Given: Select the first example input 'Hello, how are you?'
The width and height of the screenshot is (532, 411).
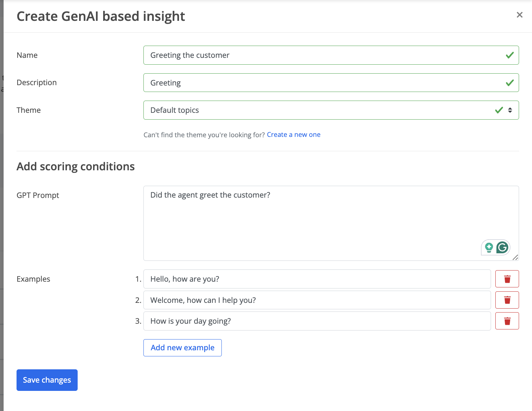Looking at the screenshot, I should (317, 279).
